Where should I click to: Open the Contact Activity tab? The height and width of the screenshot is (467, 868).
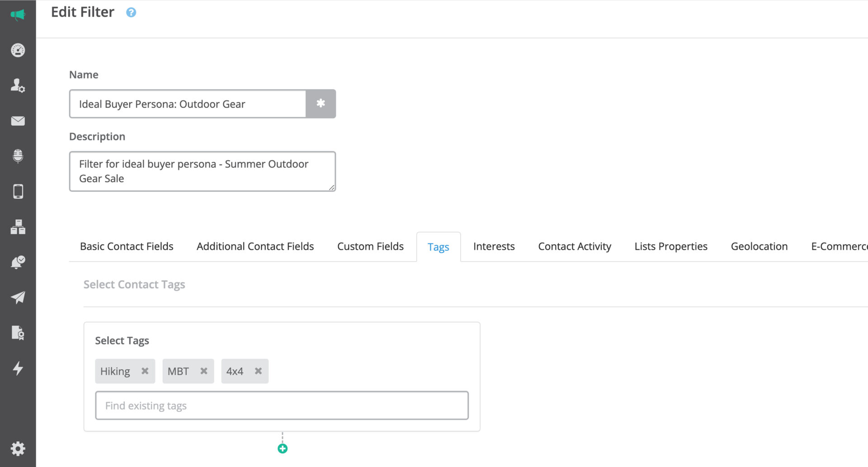pyautogui.click(x=574, y=246)
